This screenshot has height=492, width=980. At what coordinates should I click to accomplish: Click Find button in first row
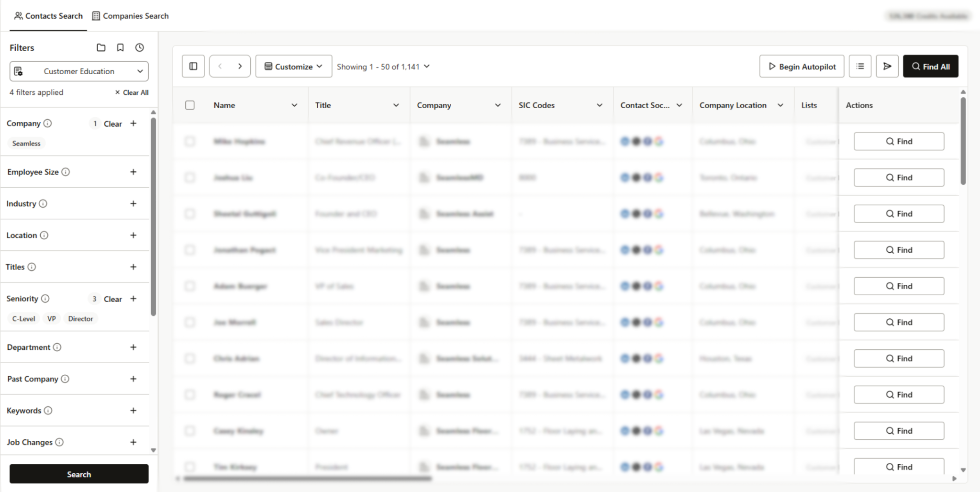coord(899,141)
